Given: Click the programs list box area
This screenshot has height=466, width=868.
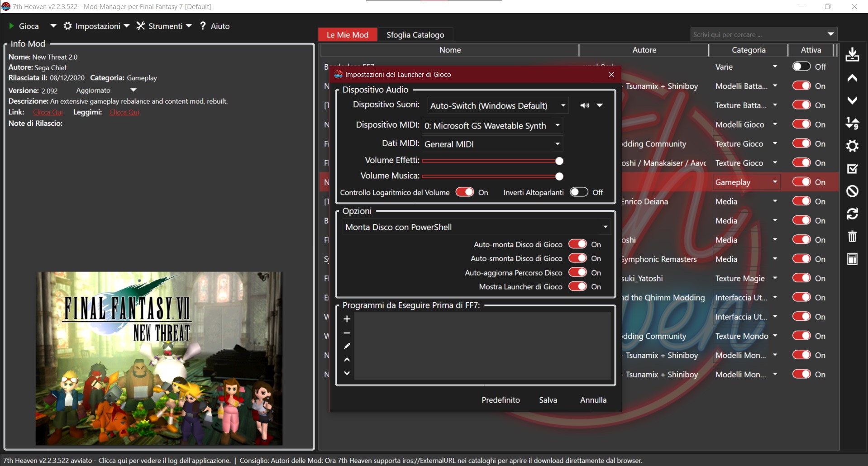Looking at the screenshot, I should 482,346.
